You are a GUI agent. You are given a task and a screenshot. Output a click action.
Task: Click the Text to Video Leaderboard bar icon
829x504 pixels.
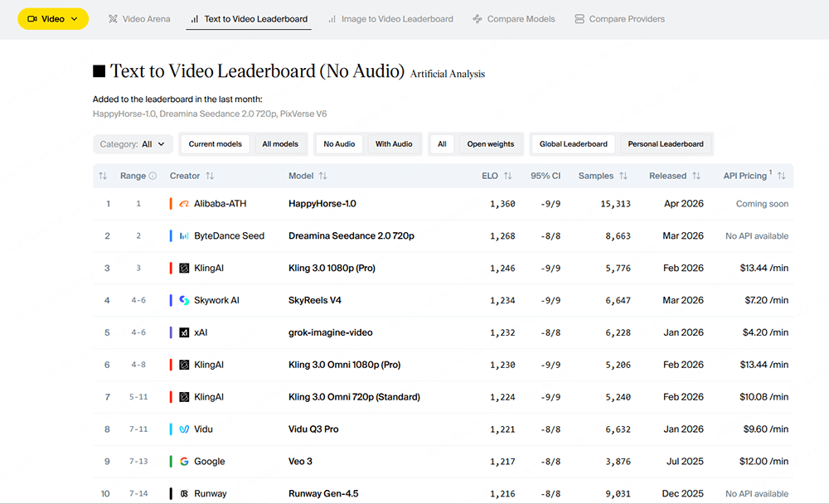(195, 19)
